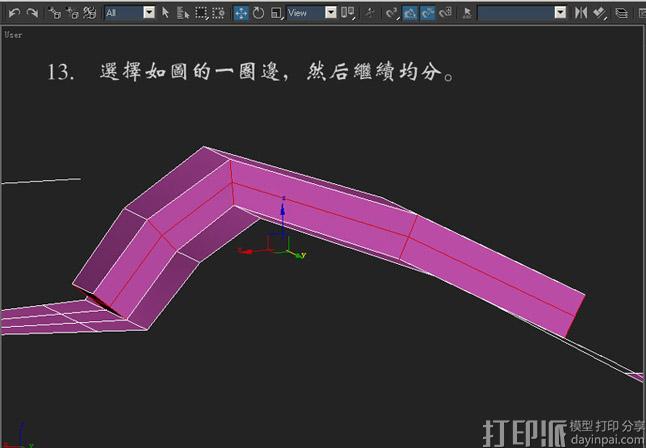Open the Named Selection Sets dropdown
This screenshot has width=646, height=448.
point(521,13)
